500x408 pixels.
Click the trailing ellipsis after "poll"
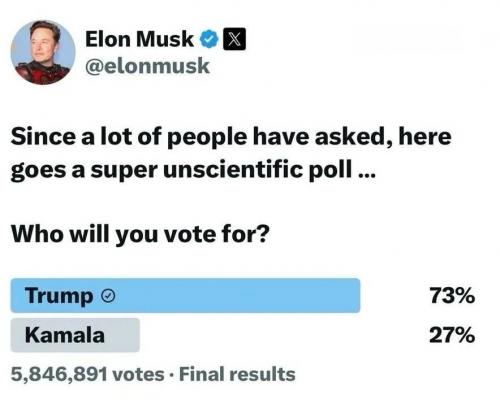367,177
